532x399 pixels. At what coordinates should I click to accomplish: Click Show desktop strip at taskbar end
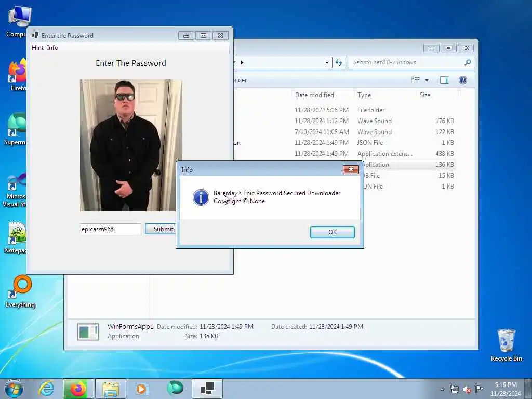coord(528,389)
